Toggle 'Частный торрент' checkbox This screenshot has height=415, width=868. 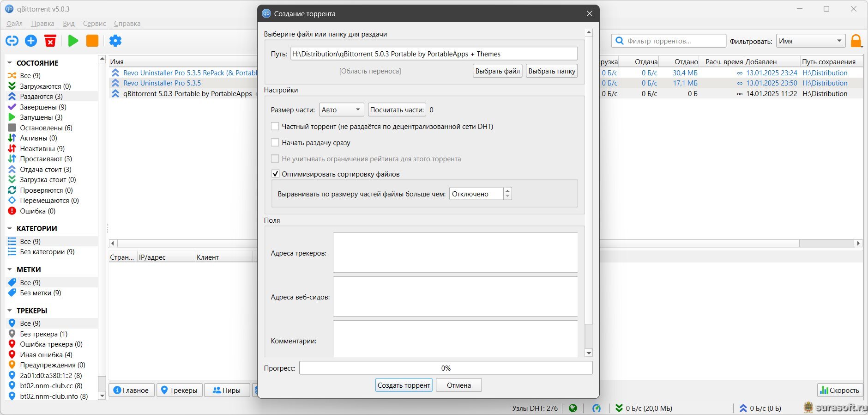(275, 126)
